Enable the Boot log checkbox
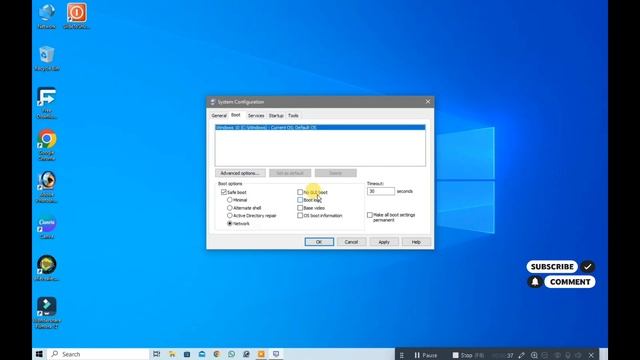The image size is (640, 360). 300,200
